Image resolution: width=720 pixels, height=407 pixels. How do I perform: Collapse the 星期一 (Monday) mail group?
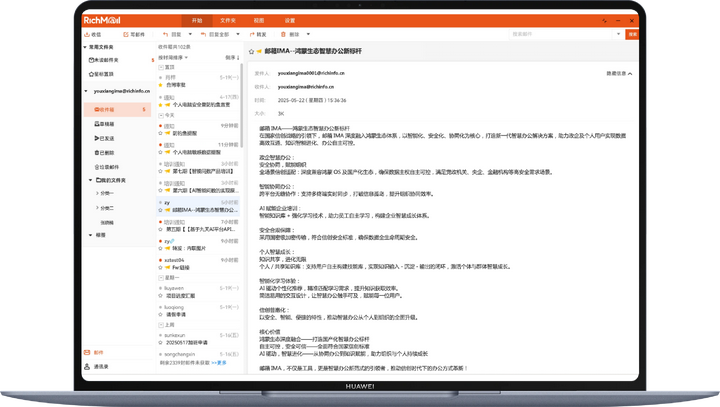pos(161,278)
